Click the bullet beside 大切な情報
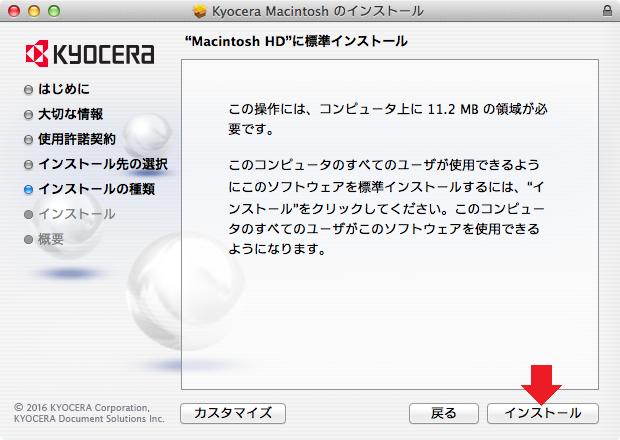The width and height of the screenshot is (620, 440). [28, 115]
